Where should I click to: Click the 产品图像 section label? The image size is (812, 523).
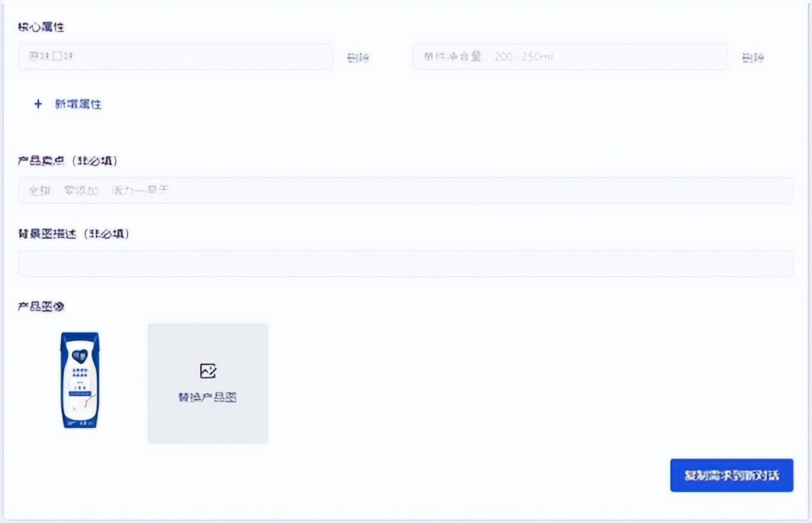42,307
